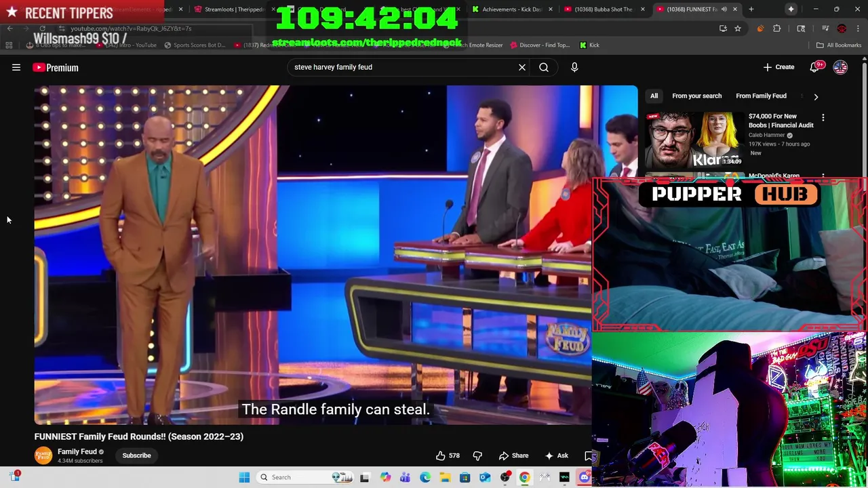Open options menu for the Caleb Hammer video
Image resolution: width=868 pixels, height=488 pixels.
pos(823,117)
